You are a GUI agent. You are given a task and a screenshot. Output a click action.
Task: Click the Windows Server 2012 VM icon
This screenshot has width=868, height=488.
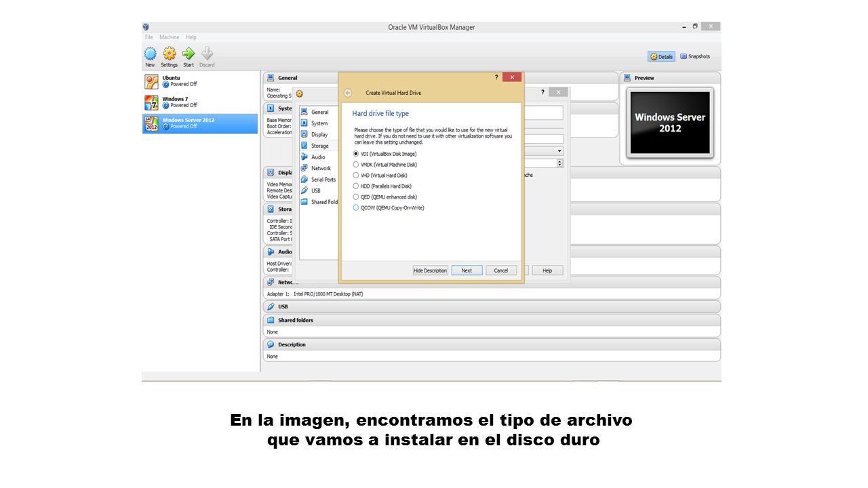pos(152,123)
